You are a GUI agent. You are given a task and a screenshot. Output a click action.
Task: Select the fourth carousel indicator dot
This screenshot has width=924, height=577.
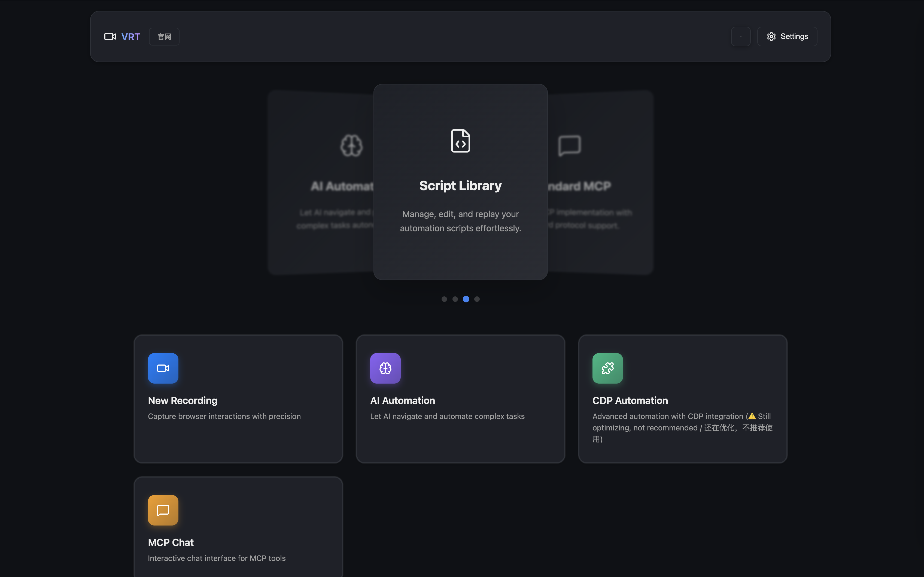pyautogui.click(x=477, y=299)
